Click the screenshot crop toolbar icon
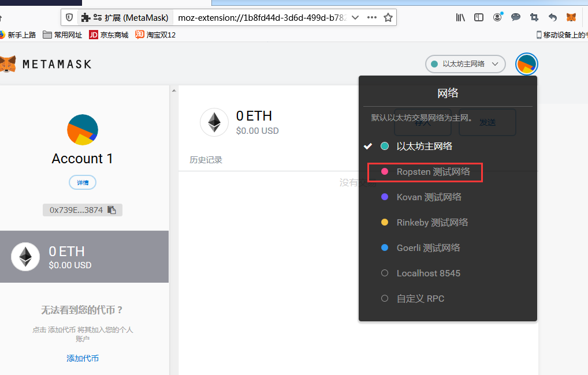The height and width of the screenshot is (375, 588). [534, 17]
